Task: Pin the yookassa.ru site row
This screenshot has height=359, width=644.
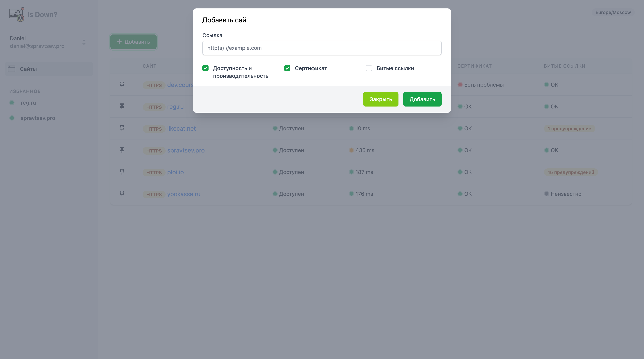Action: (x=122, y=194)
